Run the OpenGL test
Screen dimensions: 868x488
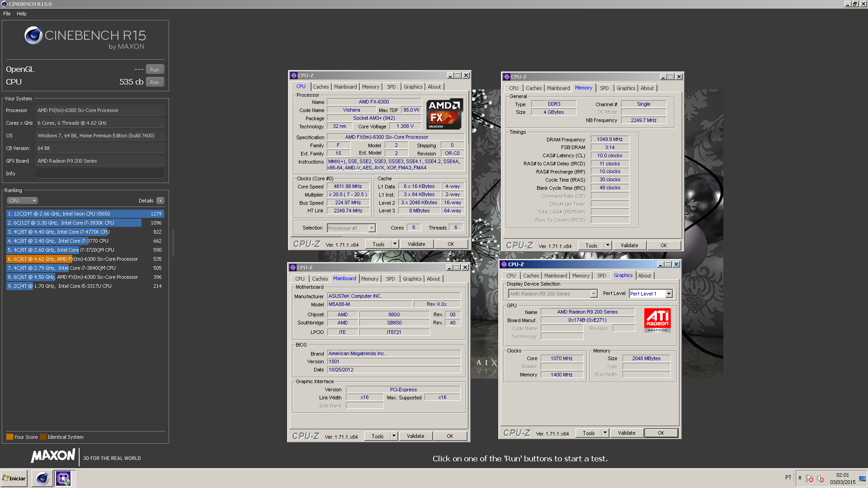click(x=155, y=70)
